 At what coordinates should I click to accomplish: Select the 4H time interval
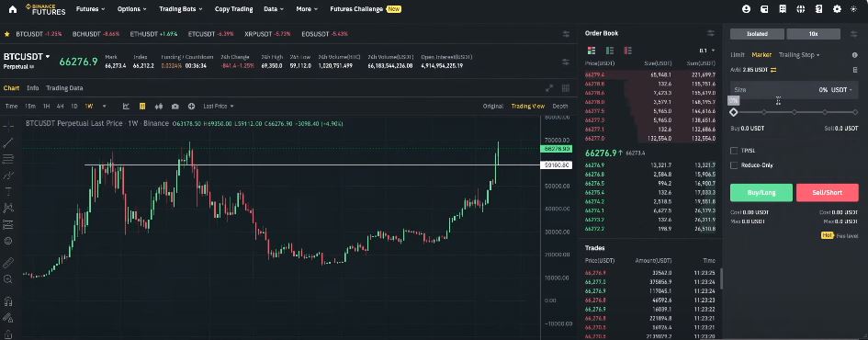(61, 107)
